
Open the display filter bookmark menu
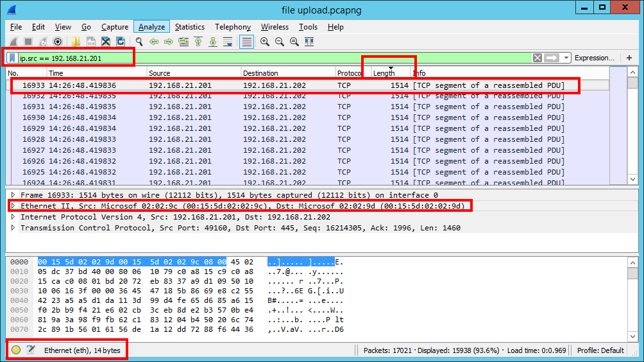point(12,58)
